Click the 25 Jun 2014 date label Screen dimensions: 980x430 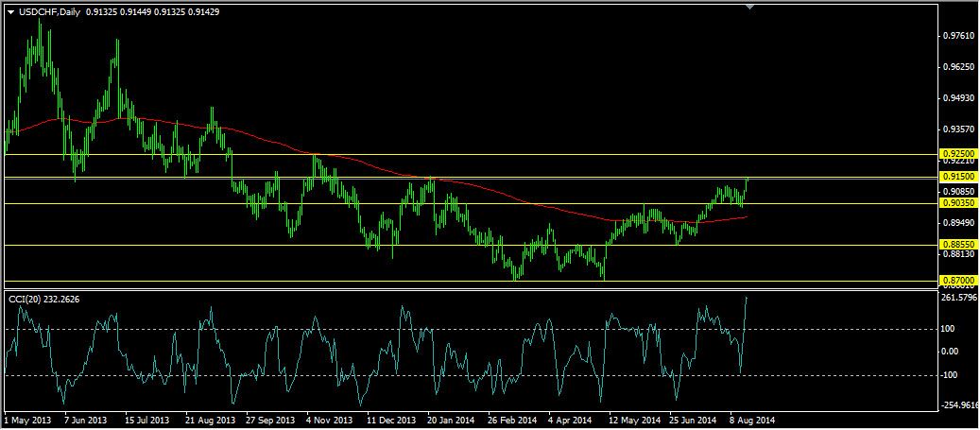[x=693, y=420]
